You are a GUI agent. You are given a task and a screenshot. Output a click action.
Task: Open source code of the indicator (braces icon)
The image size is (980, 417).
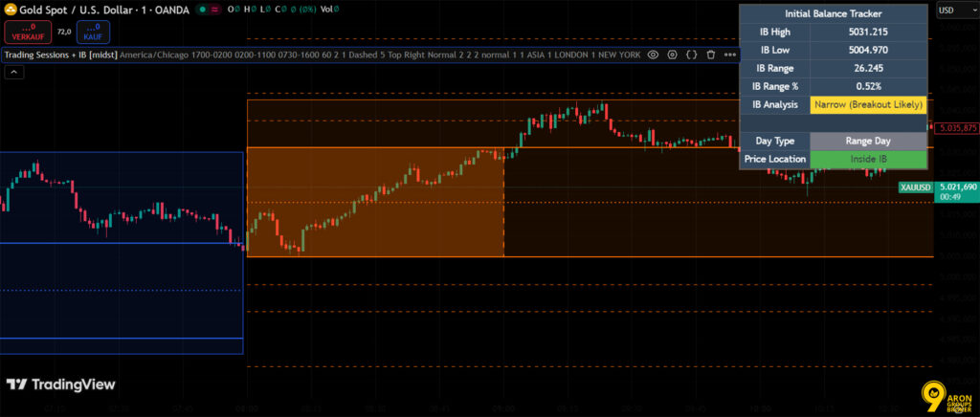(x=691, y=55)
